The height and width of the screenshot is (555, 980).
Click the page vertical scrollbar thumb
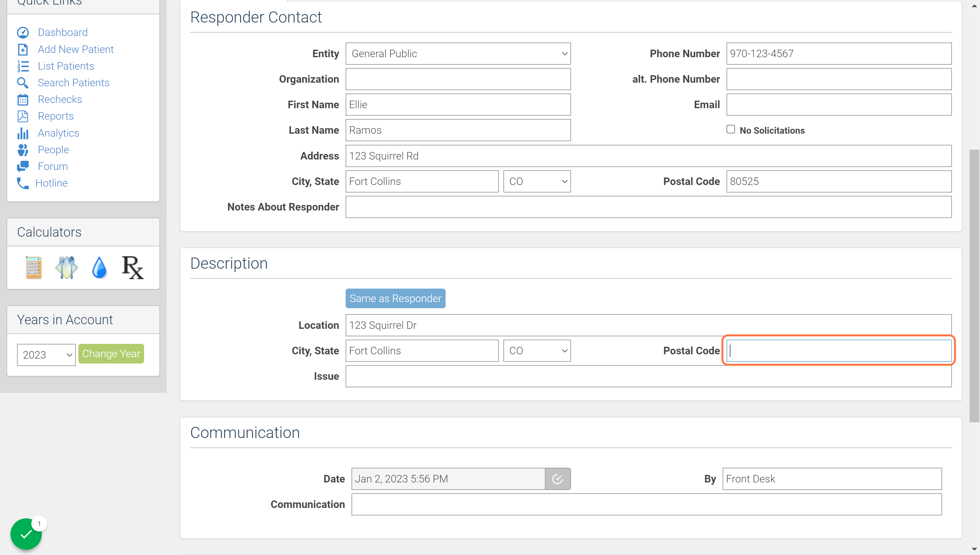pos(974,286)
